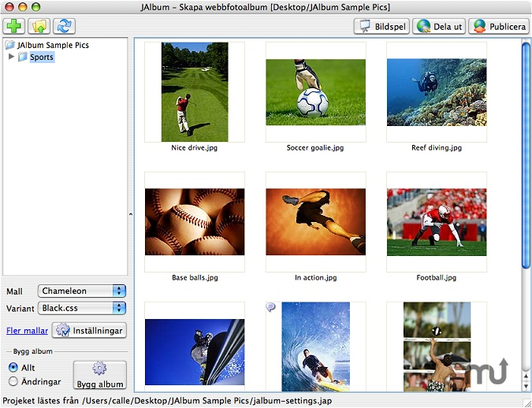Click the Bygg album button
The image size is (532, 408).
tap(100, 375)
